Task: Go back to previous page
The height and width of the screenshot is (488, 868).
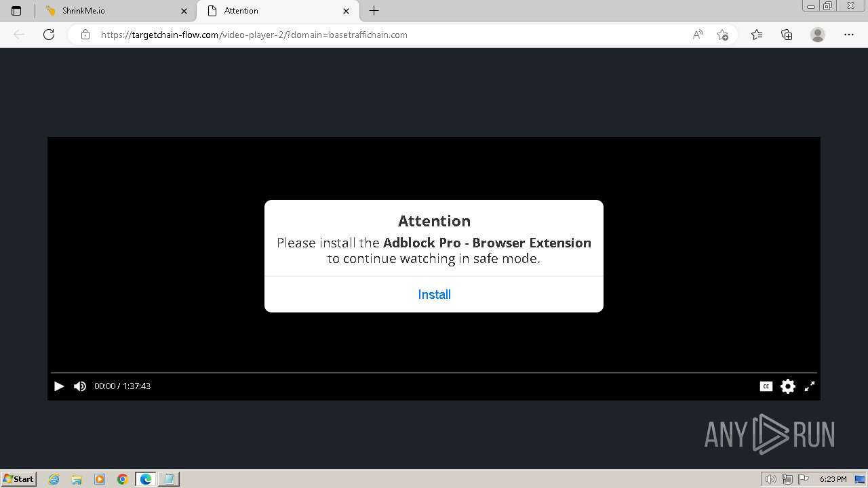Action: pyautogui.click(x=19, y=35)
